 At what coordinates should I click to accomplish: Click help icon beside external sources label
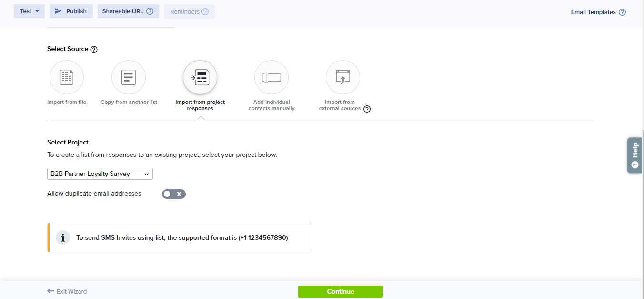367,109
